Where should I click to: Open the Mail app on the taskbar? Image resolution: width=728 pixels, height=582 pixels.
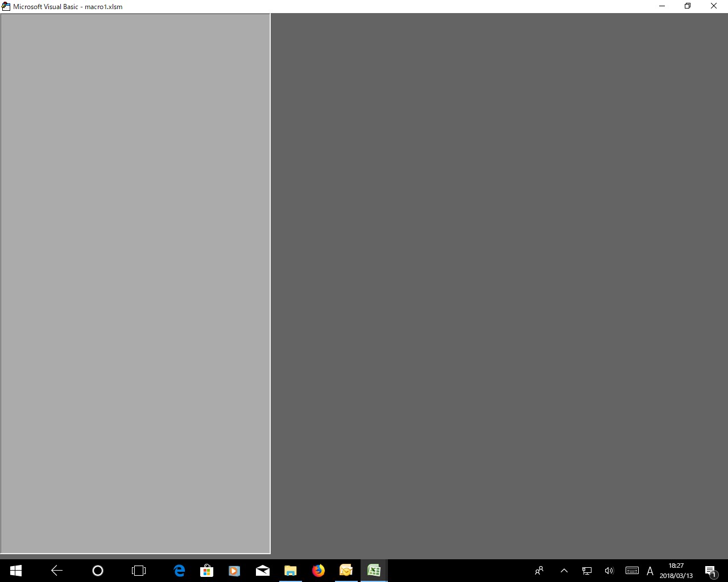263,571
